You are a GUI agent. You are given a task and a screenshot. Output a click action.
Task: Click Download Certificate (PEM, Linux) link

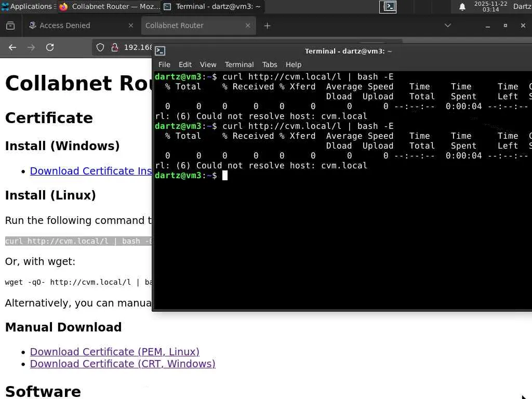(115, 352)
